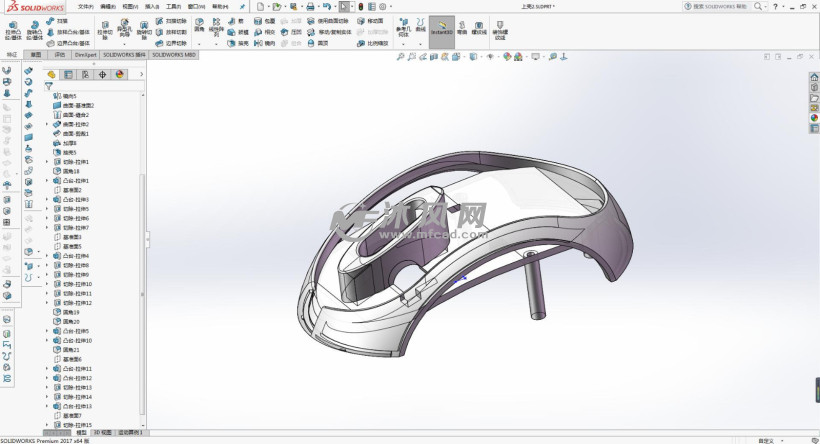
Task: Open the dropdown arrow under Fillet (圆角)
Action: click(x=199, y=44)
